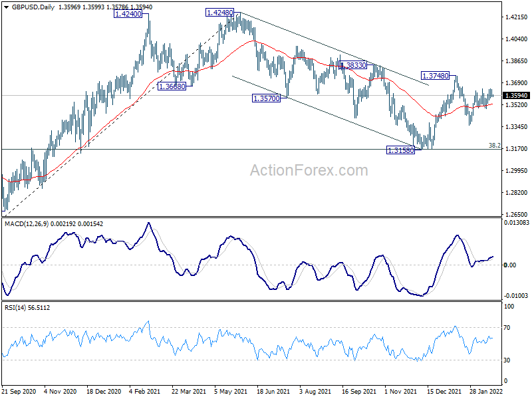Select the GBPUSD,Daily chart title
Screen dimensions: 532x399
[x=33, y=7]
